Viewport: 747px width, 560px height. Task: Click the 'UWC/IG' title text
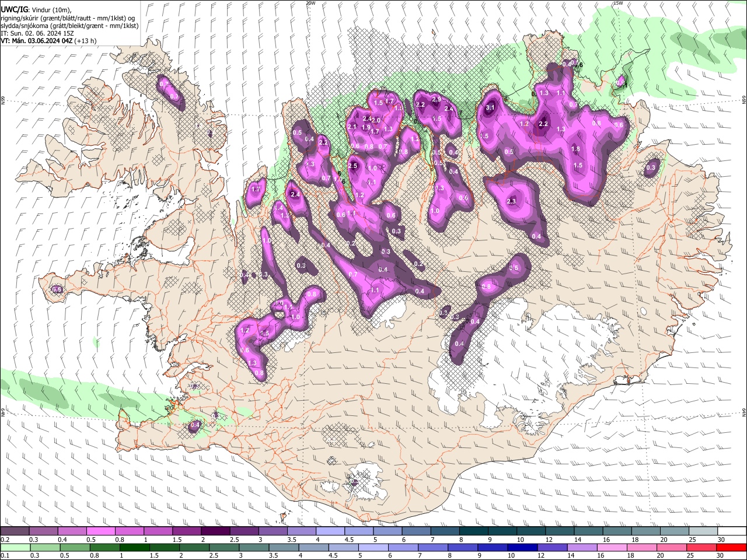[14, 9]
